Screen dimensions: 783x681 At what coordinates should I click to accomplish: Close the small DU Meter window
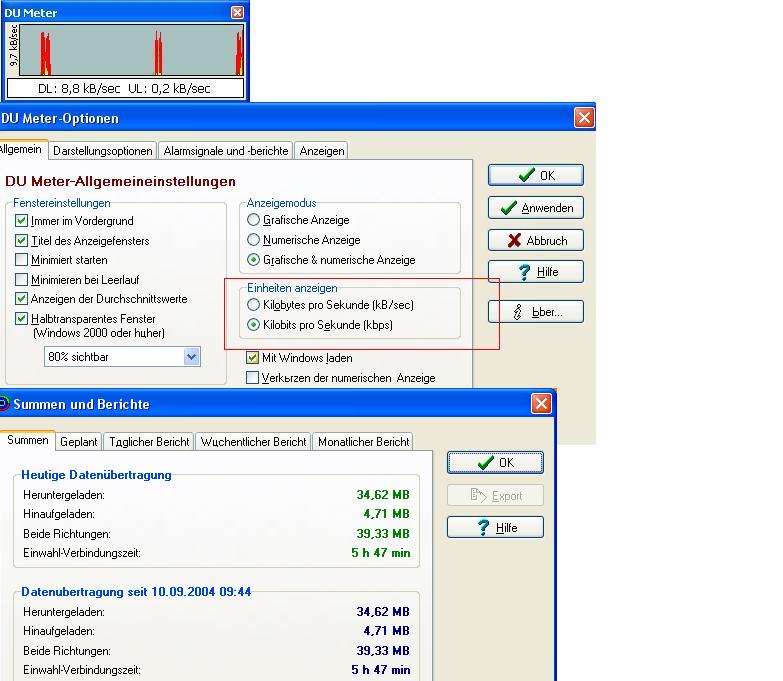238,12
